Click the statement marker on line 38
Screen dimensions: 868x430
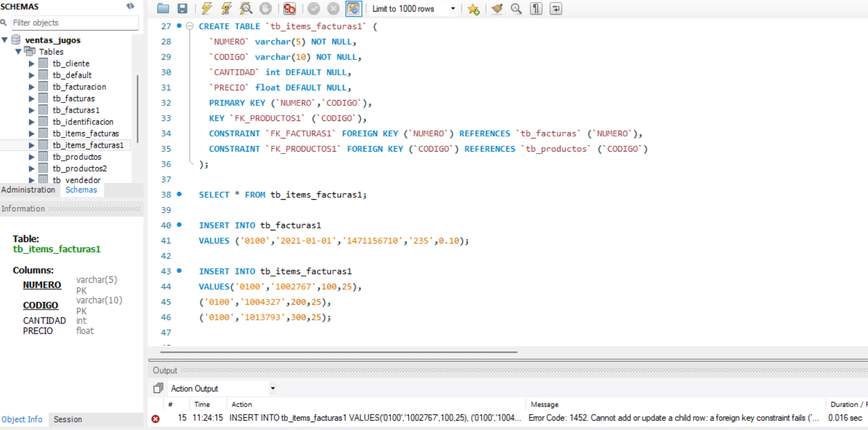[x=179, y=194]
